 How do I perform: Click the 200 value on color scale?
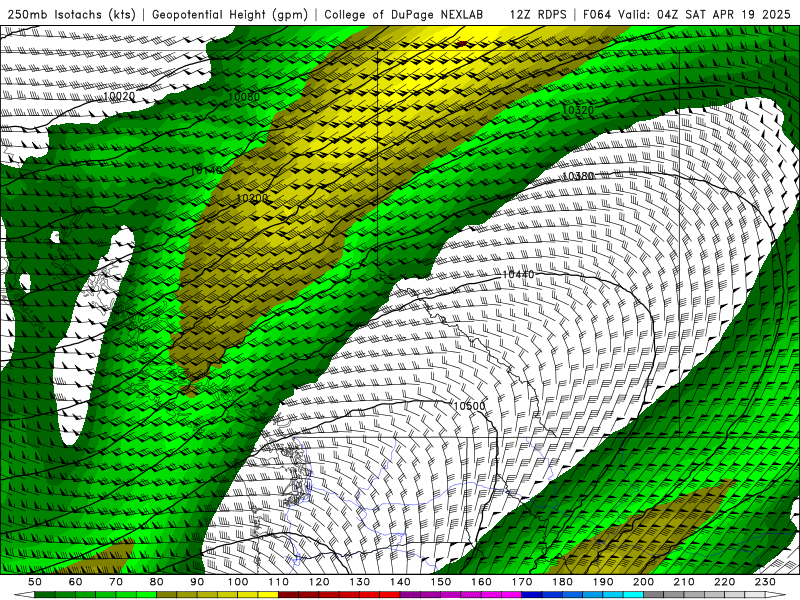click(x=643, y=582)
